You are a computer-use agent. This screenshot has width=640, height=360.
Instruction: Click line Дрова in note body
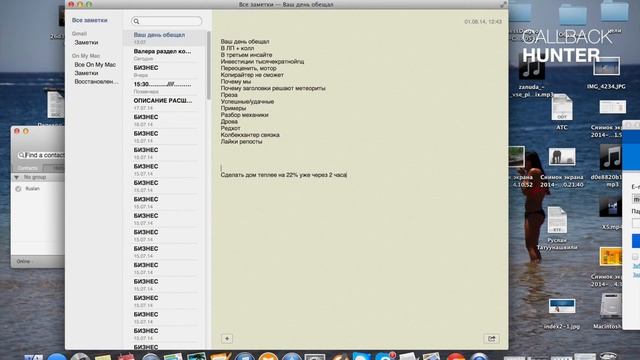pyautogui.click(x=229, y=122)
